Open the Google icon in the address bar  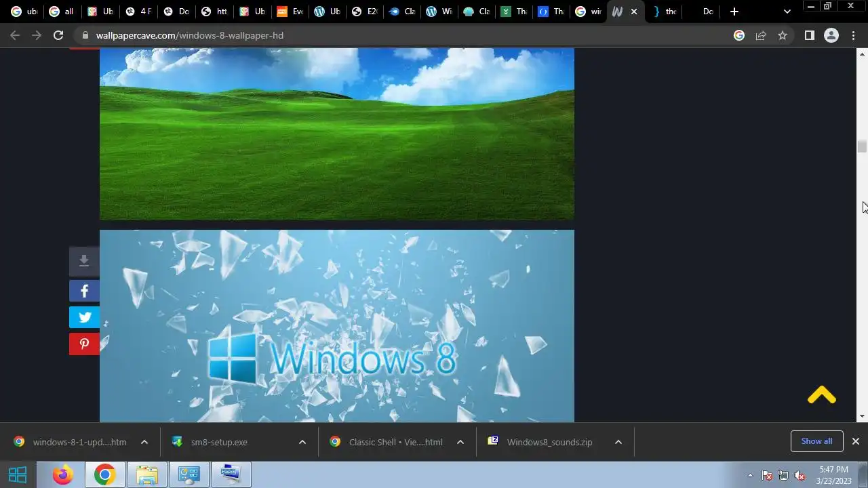(x=739, y=35)
